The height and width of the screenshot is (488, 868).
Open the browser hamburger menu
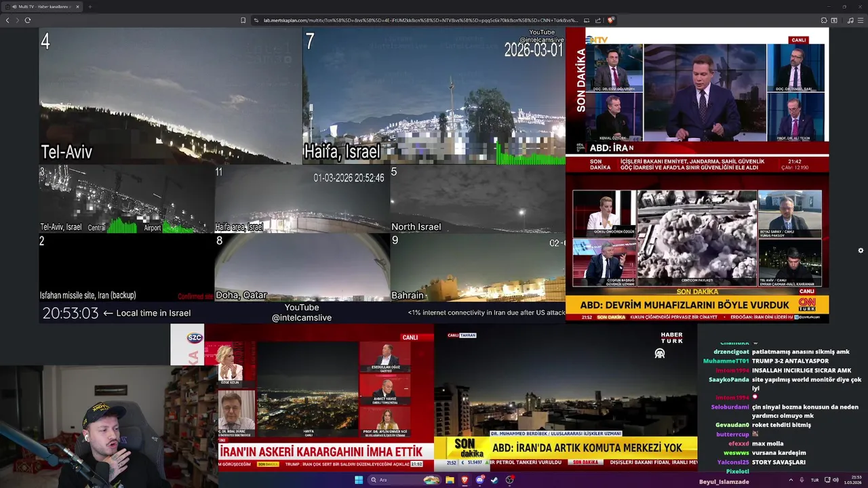(x=861, y=20)
